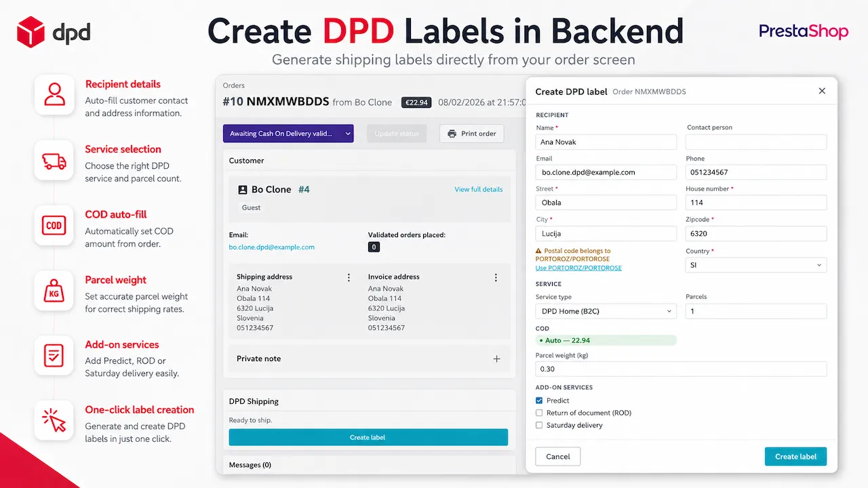The height and width of the screenshot is (488, 868).
Task: Click the Print order button
Action: (472, 134)
